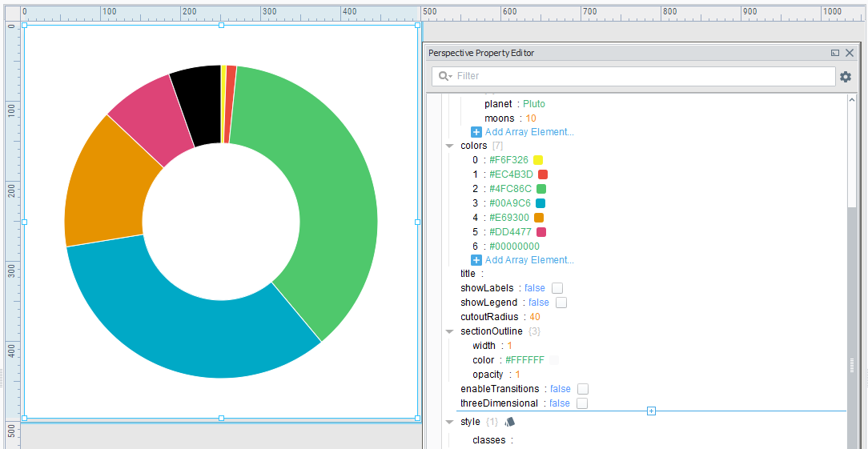This screenshot has width=868, height=449.
Task: Add an array element to colors
Action: [x=529, y=259]
